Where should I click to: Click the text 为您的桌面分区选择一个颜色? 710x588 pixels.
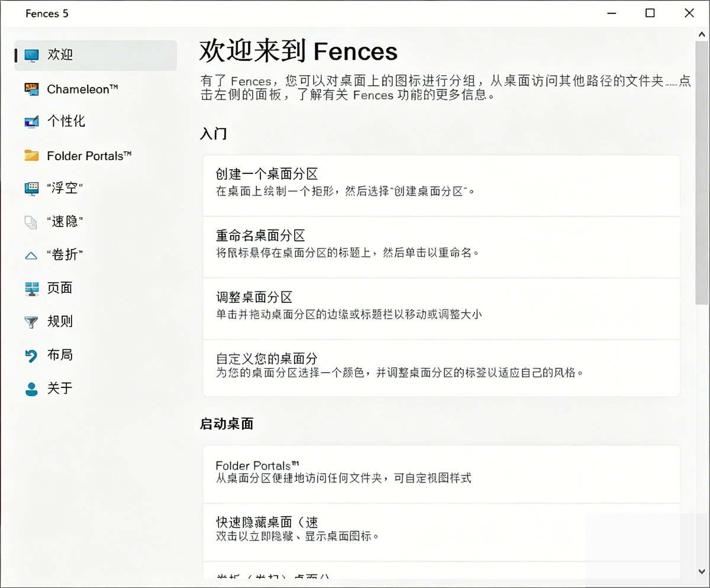tap(291, 373)
